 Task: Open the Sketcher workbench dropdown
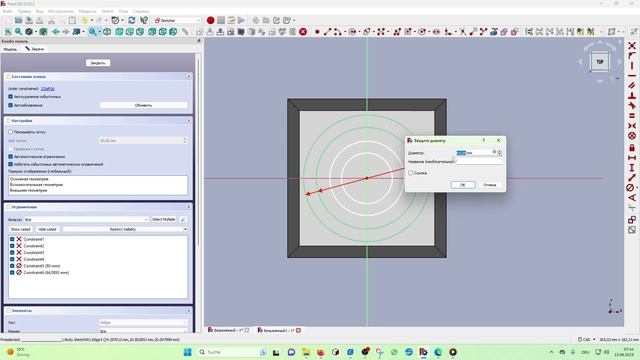pyautogui.click(x=178, y=20)
